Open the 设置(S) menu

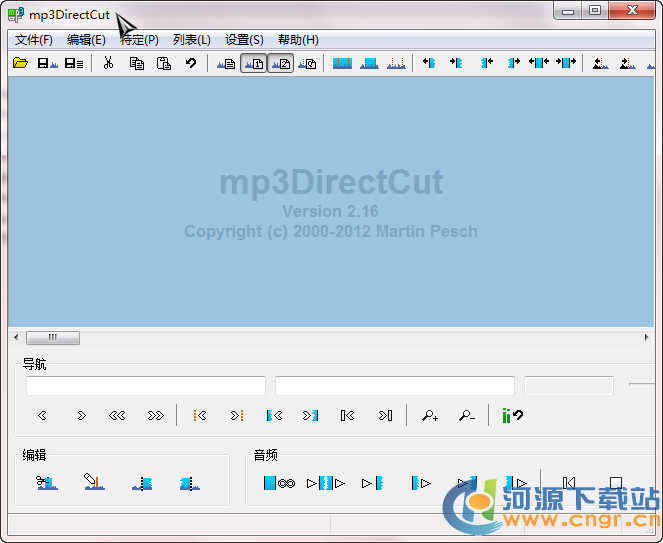click(244, 40)
